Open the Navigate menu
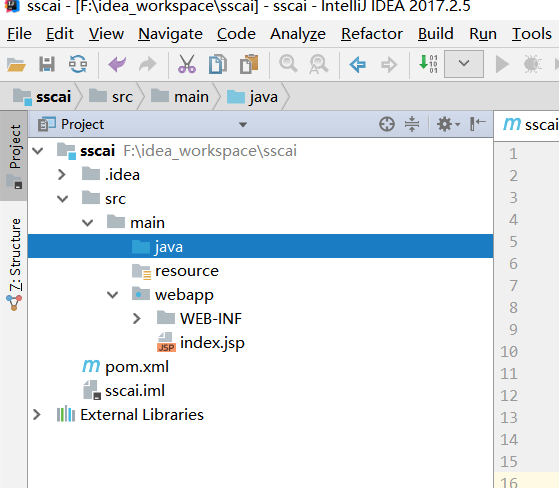Viewport: 559px width, 488px height. point(170,34)
